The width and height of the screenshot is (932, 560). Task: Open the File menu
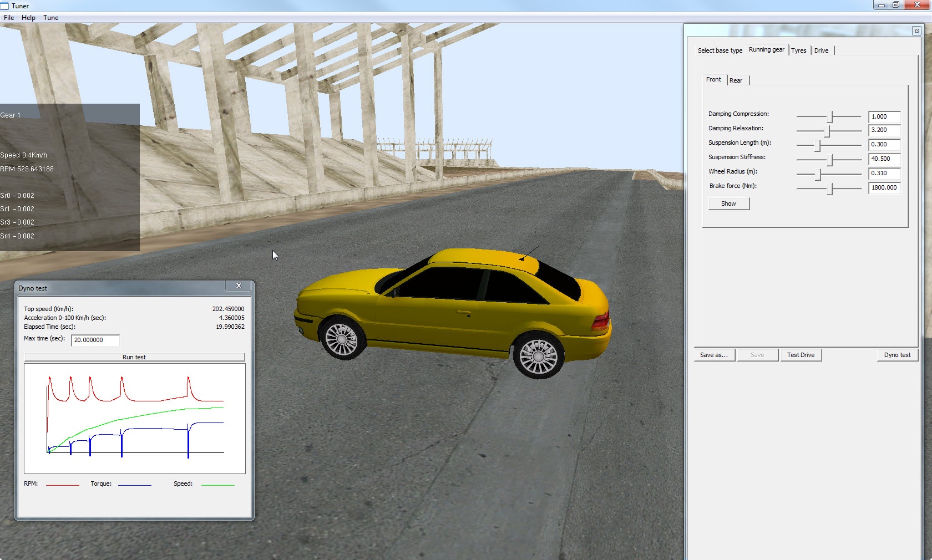coord(9,18)
